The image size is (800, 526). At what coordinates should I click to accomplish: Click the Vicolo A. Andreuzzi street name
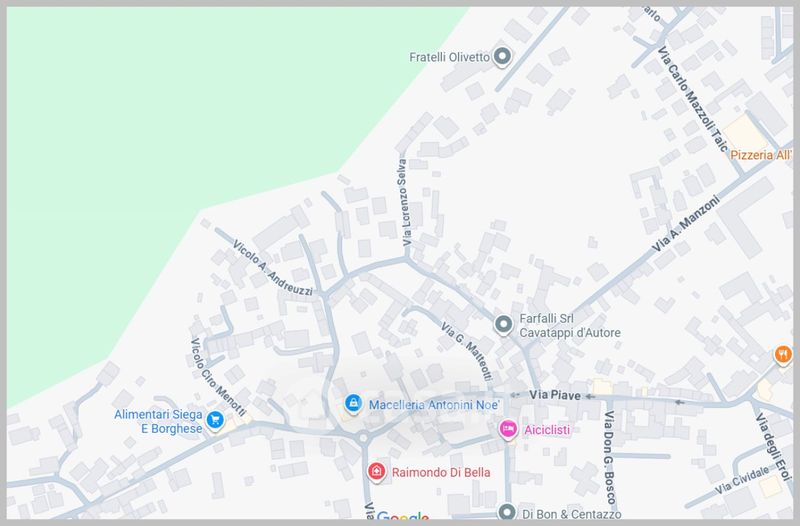271,267
